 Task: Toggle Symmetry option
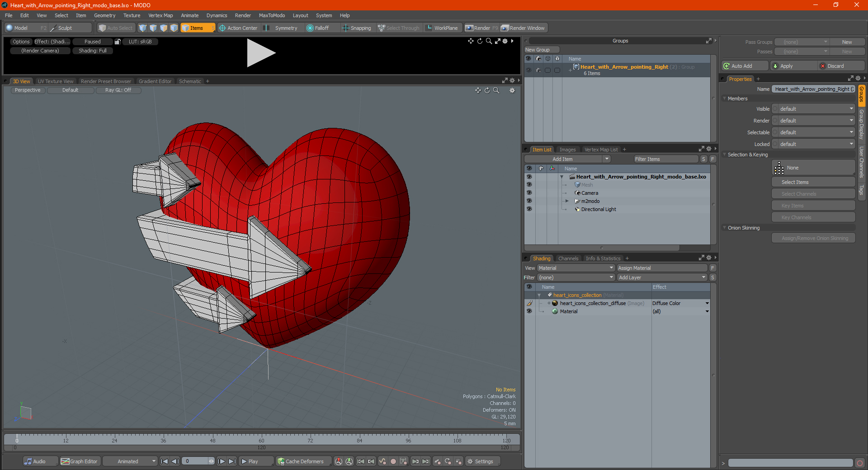(281, 28)
